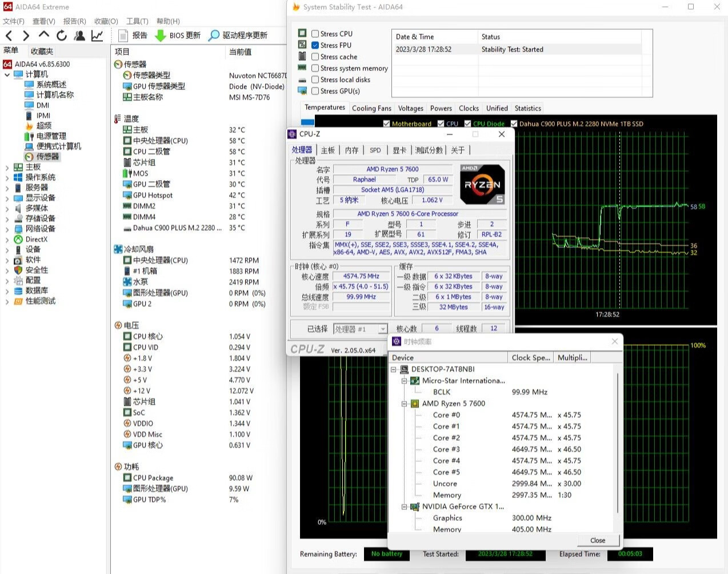Open the driver update magnifier icon
This screenshot has width=728, height=574.
click(x=214, y=35)
